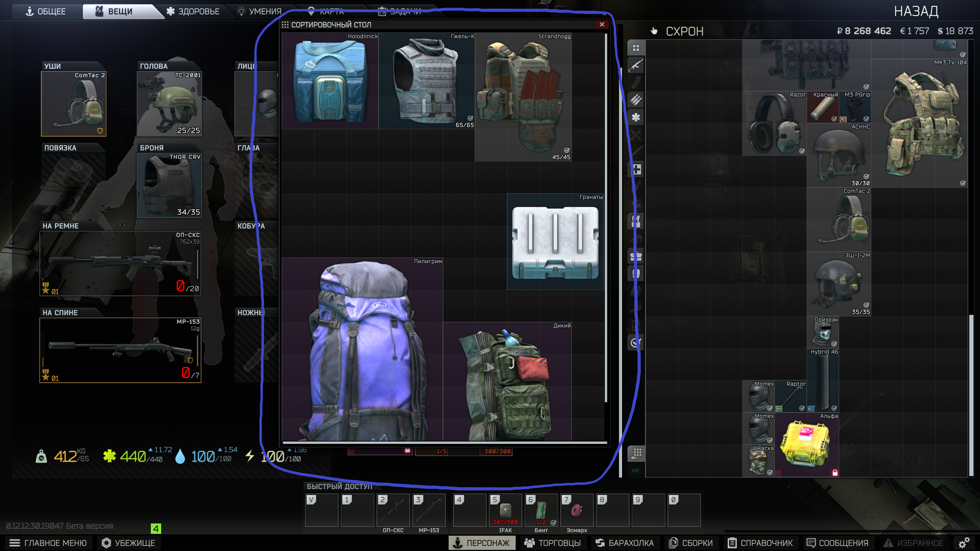The width and height of the screenshot is (980, 551).
Task: Click the rouble balance ₽ 8 268 462
Action: tap(864, 31)
